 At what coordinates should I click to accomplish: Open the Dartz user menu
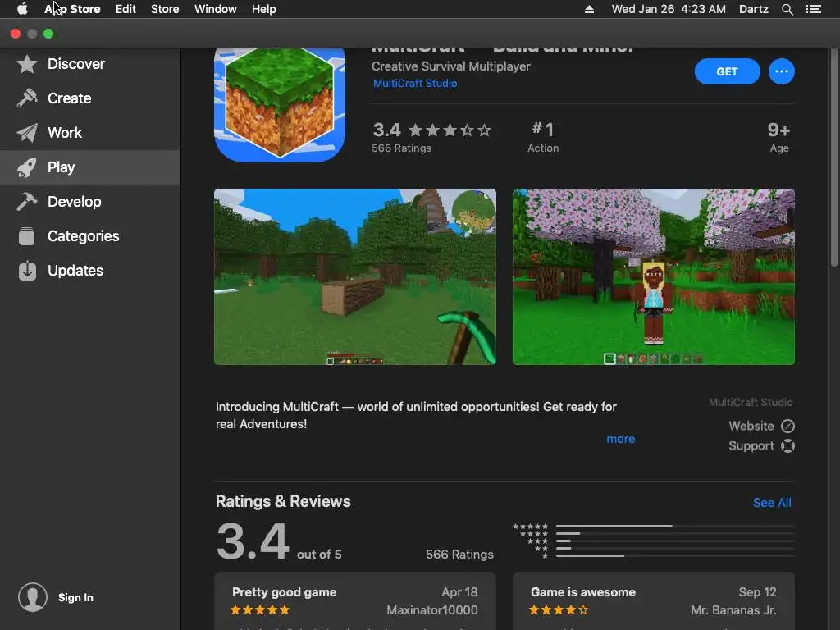point(753,9)
